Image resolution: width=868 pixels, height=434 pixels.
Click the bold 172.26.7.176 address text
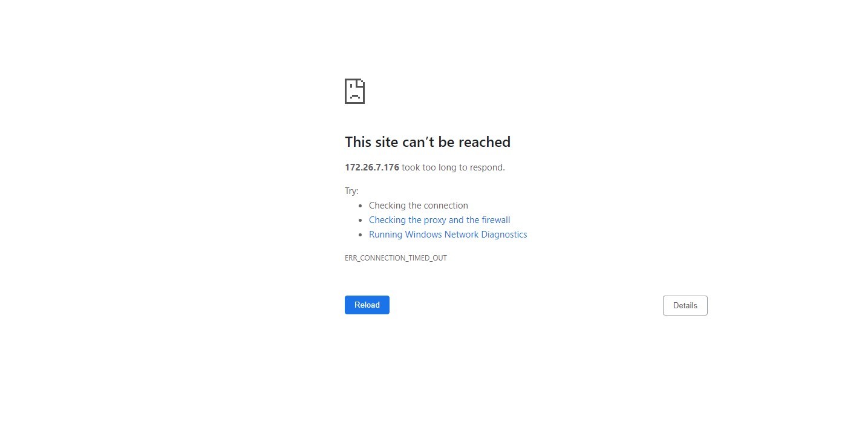pyautogui.click(x=372, y=167)
